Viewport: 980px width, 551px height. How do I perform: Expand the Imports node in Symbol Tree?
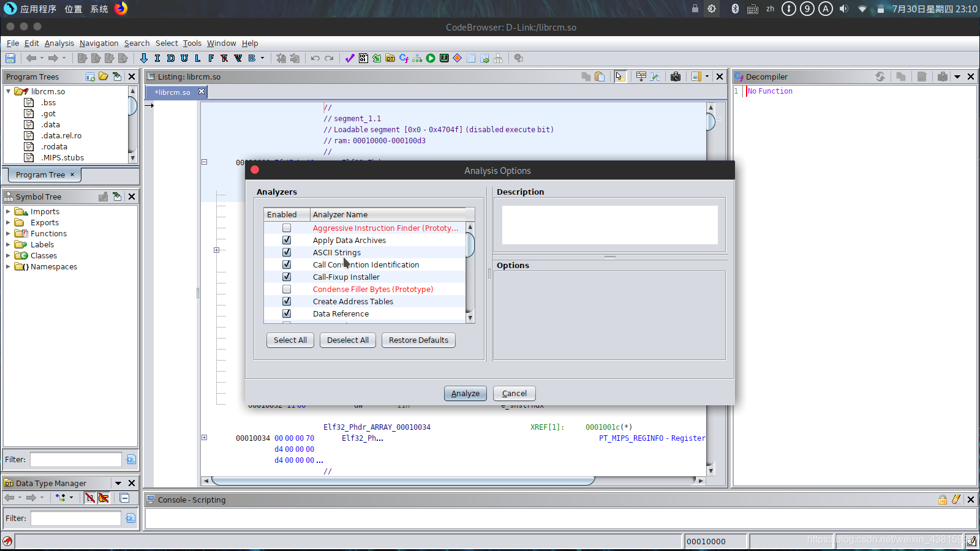[8, 212]
